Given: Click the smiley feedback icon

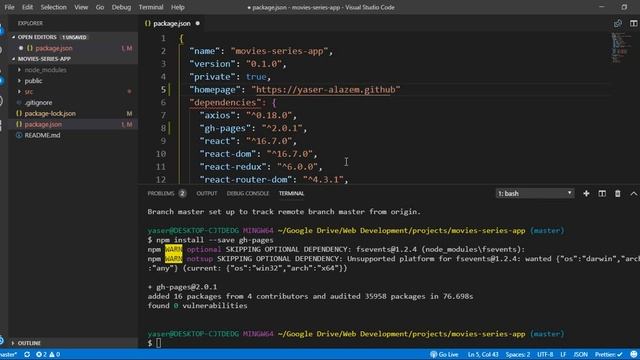Looking at the screenshot, I should pos(633,354).
